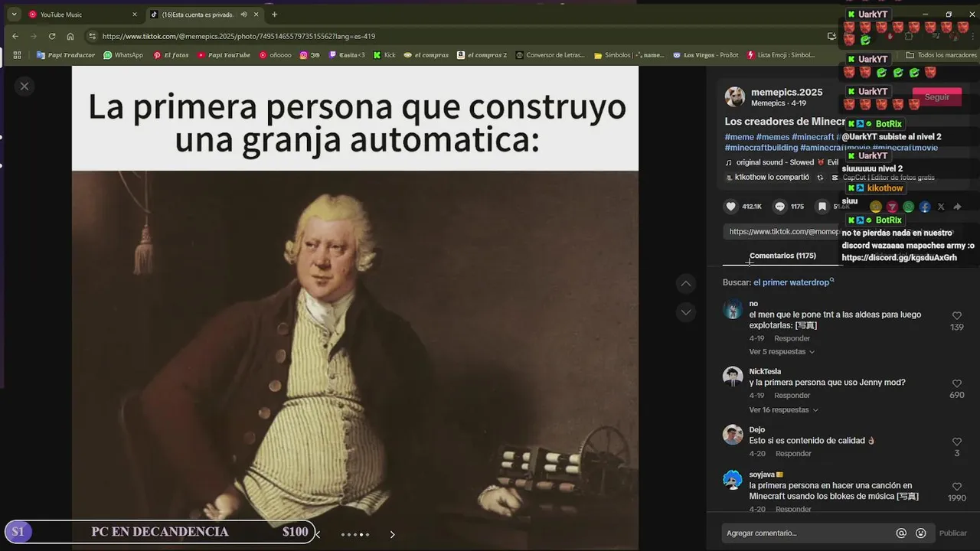Go back with the browser back arrow
Viewport: 980px width, 551px height.
coord(15,36)
